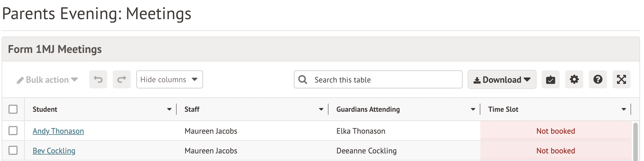
Task: Click the table's vertical scrollbar
Action: click(636, 141)
